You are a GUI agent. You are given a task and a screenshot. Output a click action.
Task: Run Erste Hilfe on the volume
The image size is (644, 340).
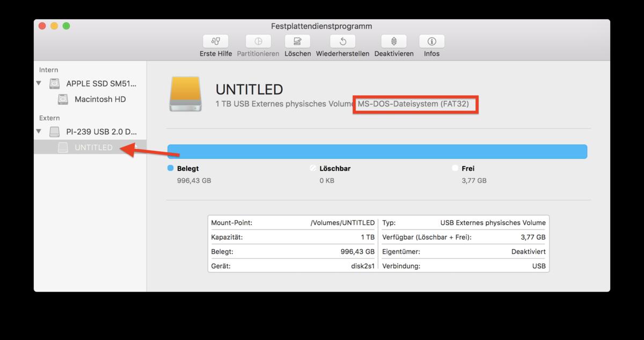coord(216,41)
